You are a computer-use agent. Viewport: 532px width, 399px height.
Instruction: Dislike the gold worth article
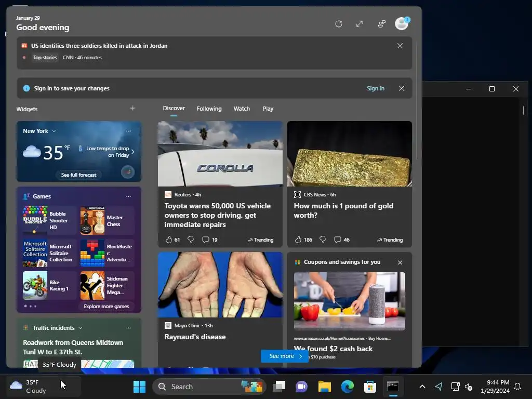coord(323,240)
